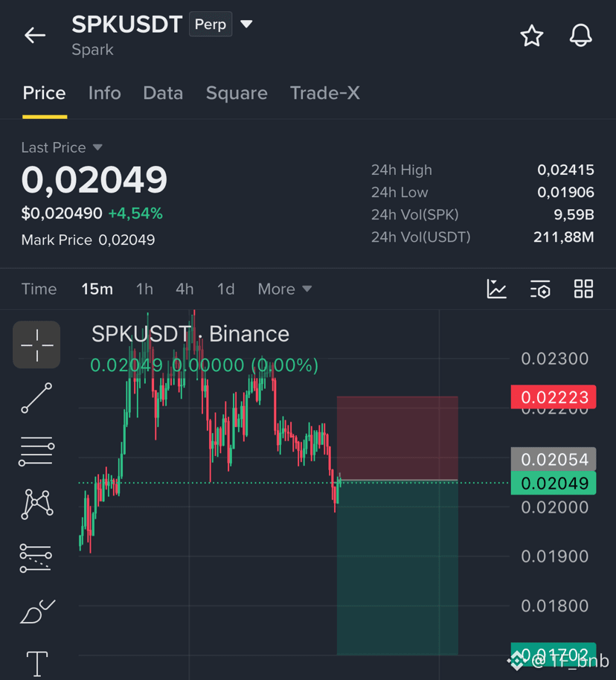Click the Spark coin name subtitle
The height and width of the screenshot is (680, 616).
pyautogui.click(x=92, y=50)
